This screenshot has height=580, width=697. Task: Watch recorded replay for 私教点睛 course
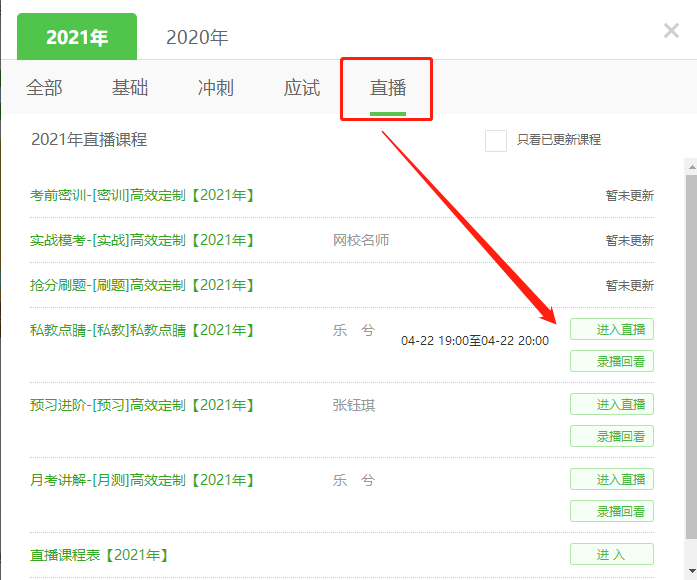coord(612,361)
